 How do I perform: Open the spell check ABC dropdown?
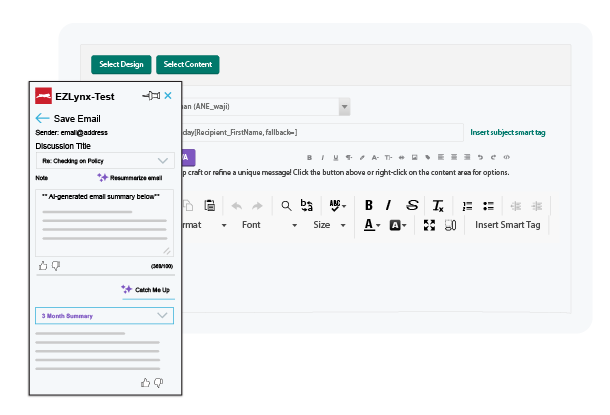click(x=337, y=205)
